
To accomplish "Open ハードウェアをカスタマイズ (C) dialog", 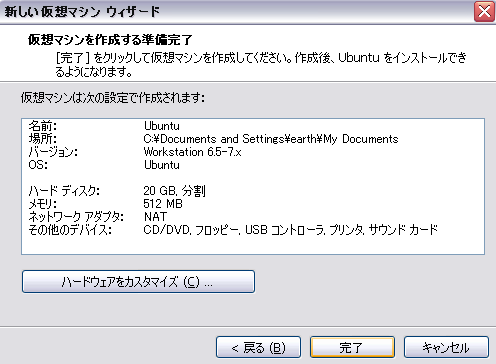I will click(x=138, y=282).
